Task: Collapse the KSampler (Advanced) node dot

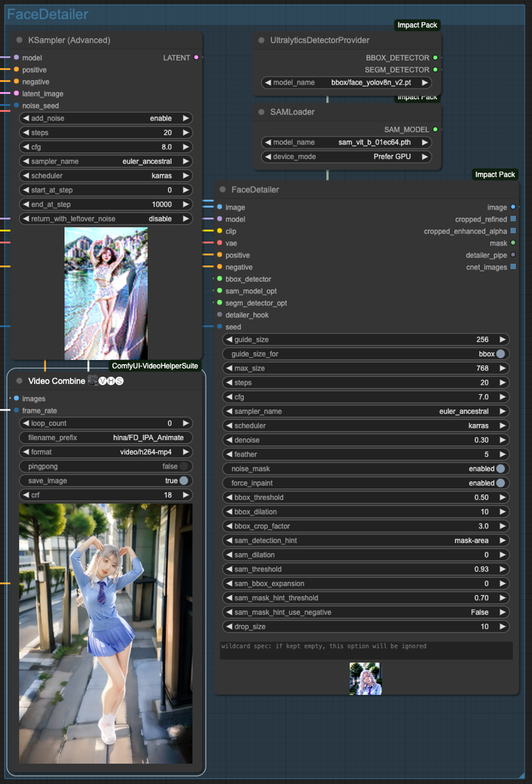Action: [x=19, y=40]
